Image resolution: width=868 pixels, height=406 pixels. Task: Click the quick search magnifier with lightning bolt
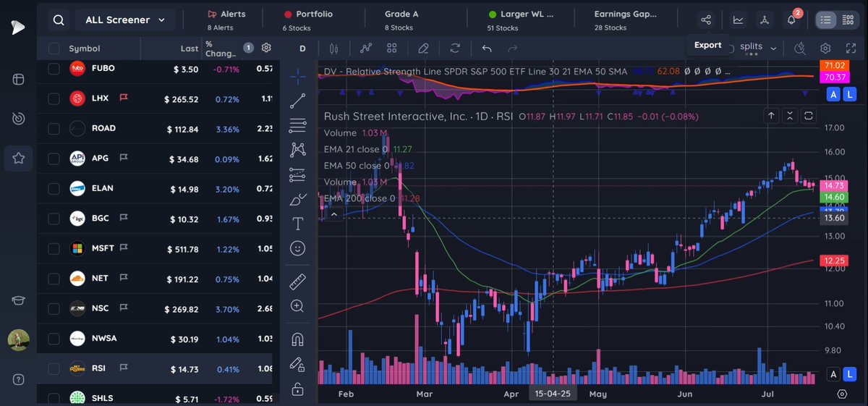click(800, 48)
